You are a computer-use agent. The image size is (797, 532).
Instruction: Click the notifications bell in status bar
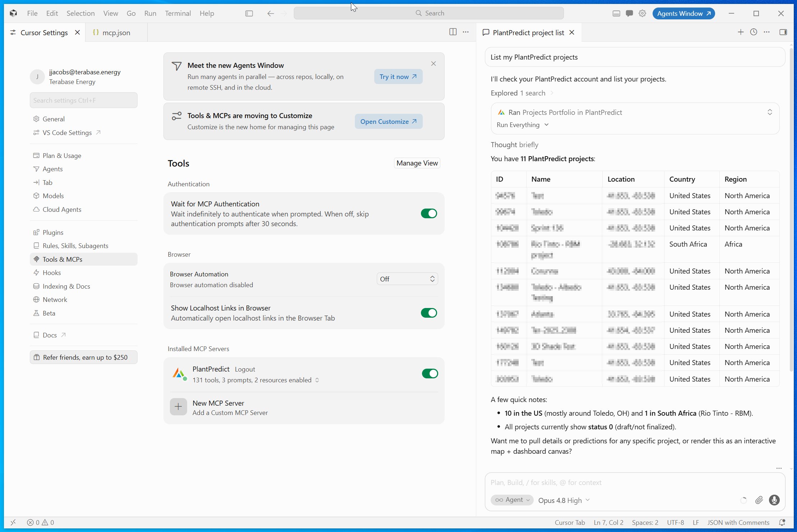[782, 522]
